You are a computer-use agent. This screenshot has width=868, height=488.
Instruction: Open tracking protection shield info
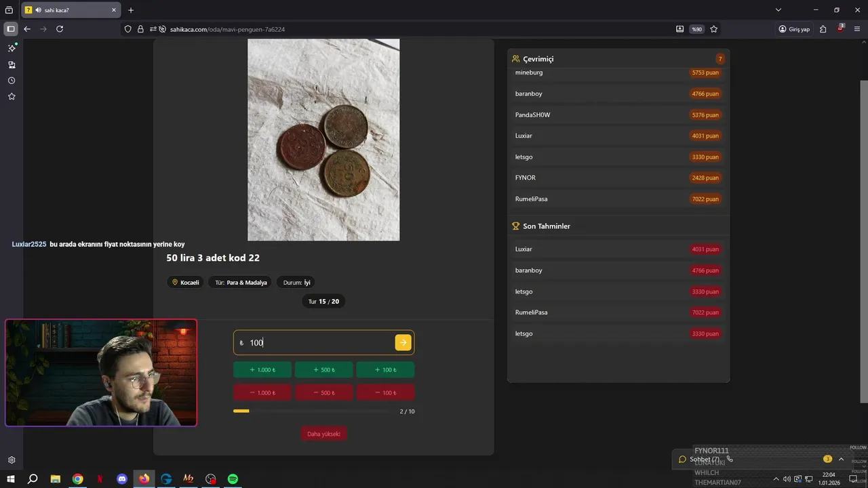(x=128, y=29)
